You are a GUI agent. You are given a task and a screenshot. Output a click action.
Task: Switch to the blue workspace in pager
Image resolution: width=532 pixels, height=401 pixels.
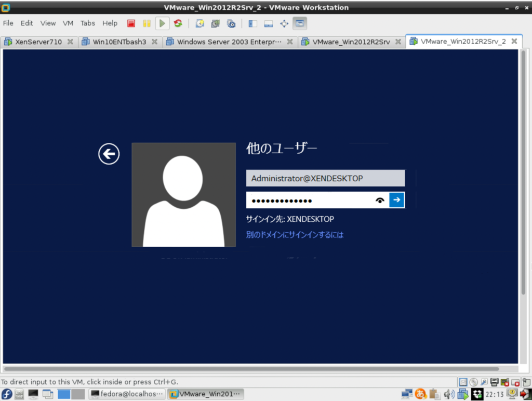tap(64, 394)
